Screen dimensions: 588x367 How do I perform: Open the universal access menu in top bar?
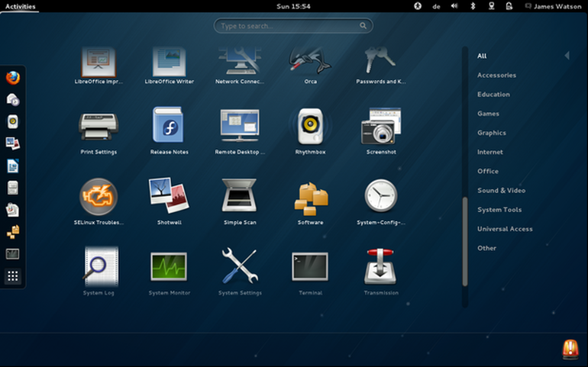[418, 6]
